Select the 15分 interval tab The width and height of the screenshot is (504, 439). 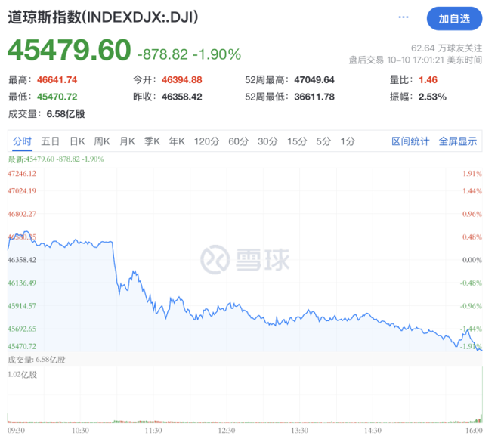[297, 141]
